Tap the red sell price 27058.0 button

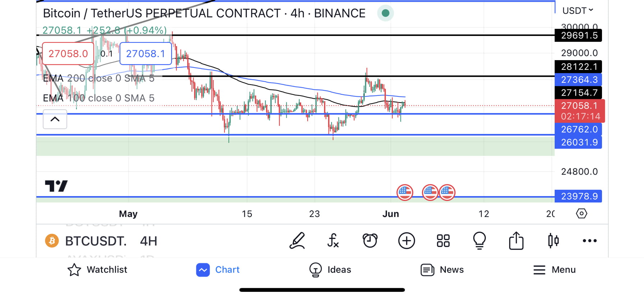point(68,54)
